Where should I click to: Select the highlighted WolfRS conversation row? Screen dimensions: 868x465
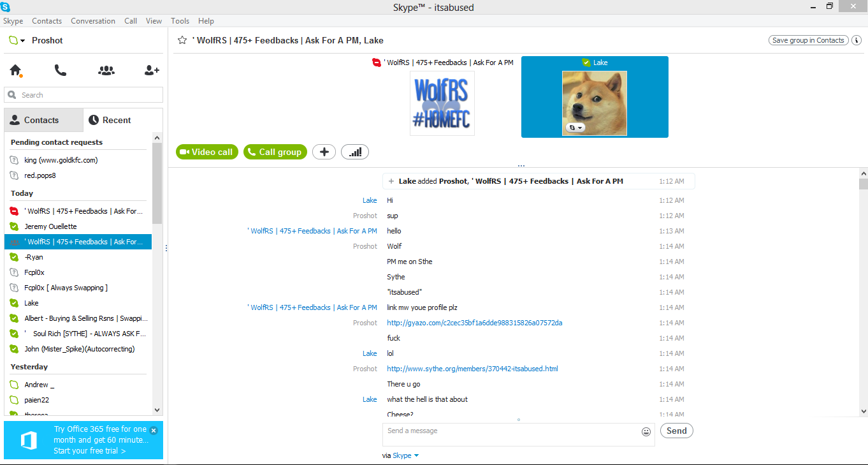(78, 242)
